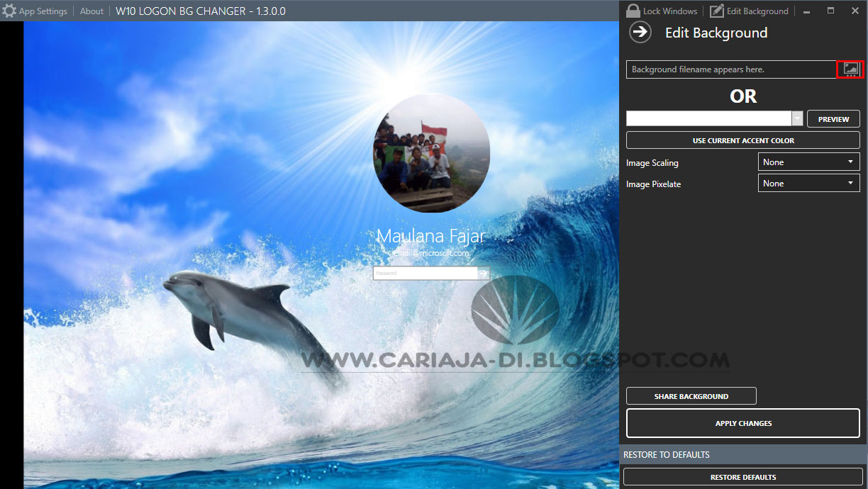Viewport: 868px width, 489px height.
Task: Apply changes with the APPLY CHANGES button
Action: [742, 423]
